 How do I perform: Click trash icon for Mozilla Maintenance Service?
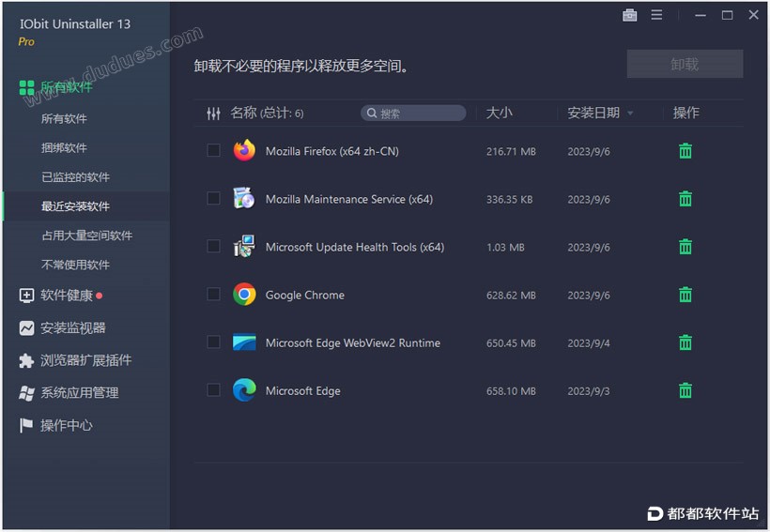tap(685, 199)
